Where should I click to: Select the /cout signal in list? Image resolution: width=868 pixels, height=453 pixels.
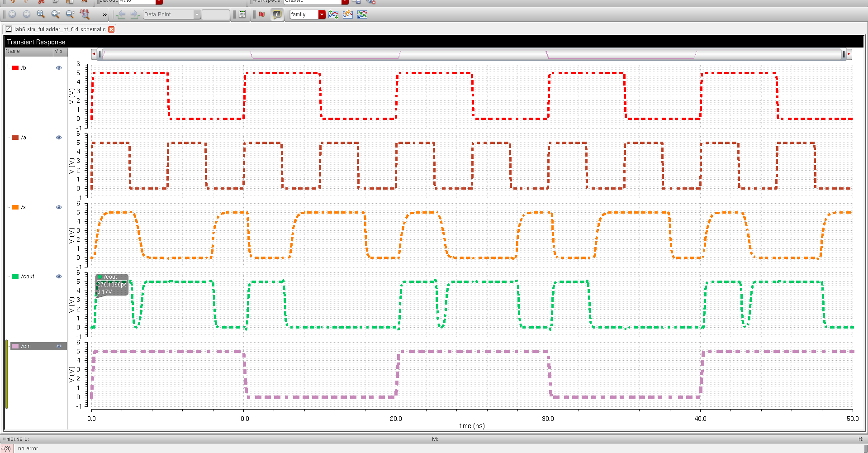[28, 277]
